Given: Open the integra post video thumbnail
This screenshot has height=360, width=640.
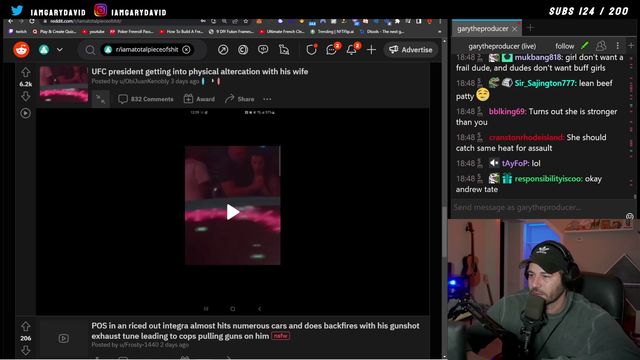Looking at the screenshot, I should (x=64, y=338).
